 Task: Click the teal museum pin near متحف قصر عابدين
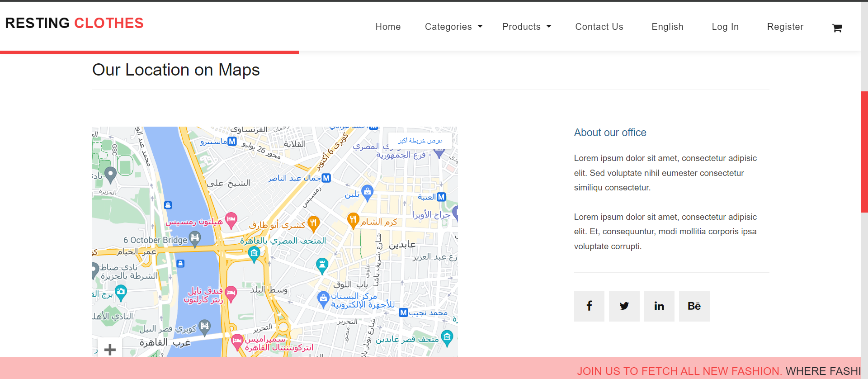[447, 338]
